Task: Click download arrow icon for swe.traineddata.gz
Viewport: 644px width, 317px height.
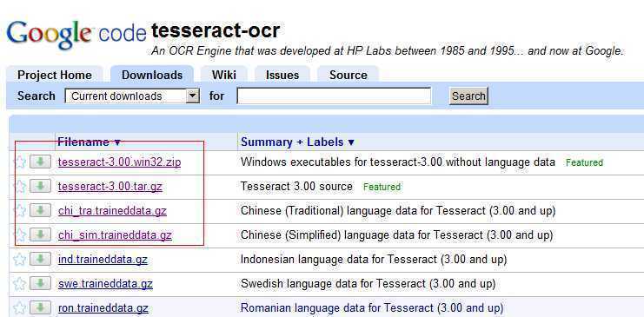Action: click(40, 283)
